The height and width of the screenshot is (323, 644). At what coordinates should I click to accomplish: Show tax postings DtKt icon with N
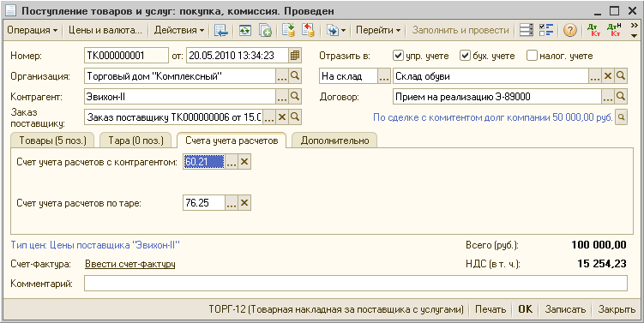(x=614, y=30)
